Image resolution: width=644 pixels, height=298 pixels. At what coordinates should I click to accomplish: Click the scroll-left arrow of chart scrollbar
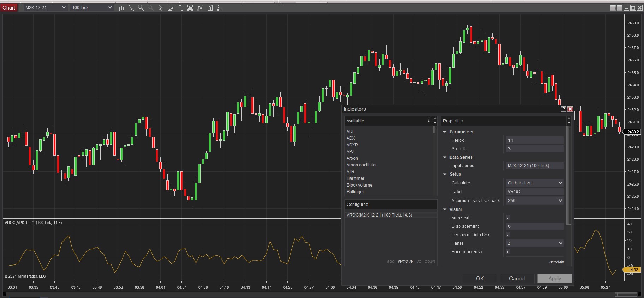(5, 294)
